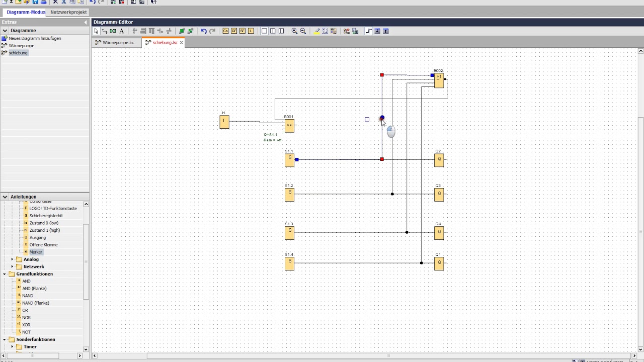Click the B001 shift register block

pyautogui.click(x=289, y=126)
